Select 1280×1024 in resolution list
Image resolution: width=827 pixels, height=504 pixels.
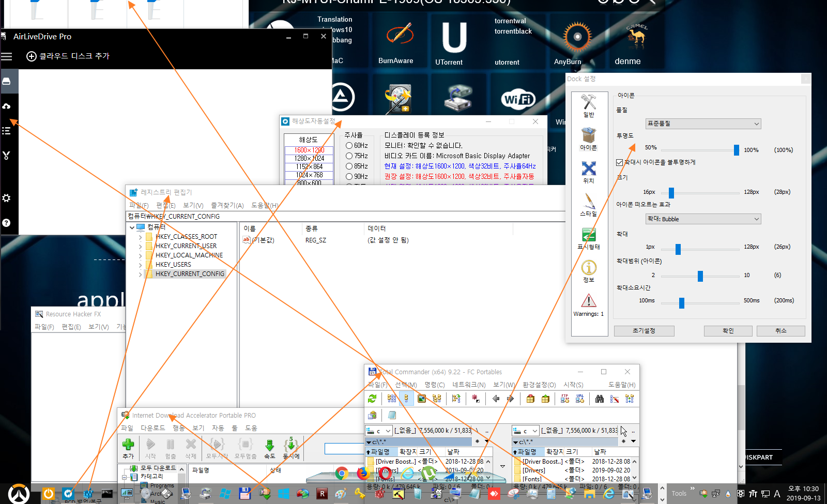pyautogui.click(x=309, y=159)
